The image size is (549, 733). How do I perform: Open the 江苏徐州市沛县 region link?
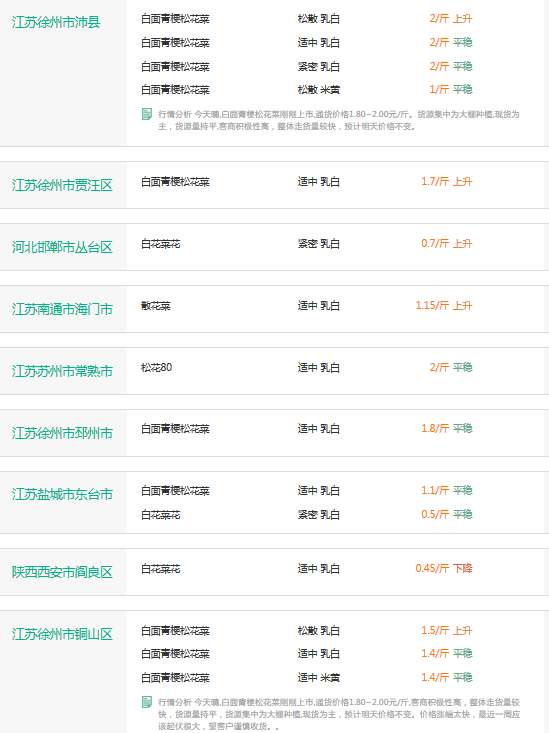[x=56, y=22]
